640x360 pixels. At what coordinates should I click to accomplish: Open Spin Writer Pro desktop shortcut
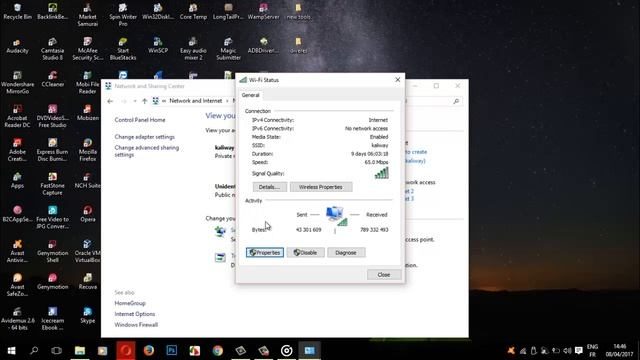tap(123, 15)
